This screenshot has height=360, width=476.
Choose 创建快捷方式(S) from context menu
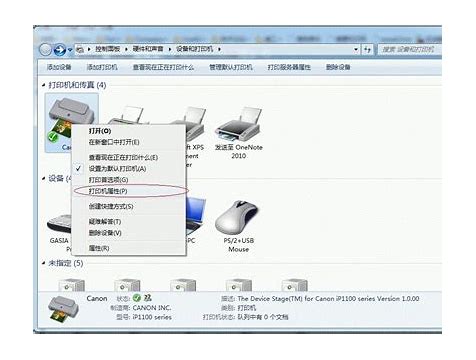click(129, 206)
